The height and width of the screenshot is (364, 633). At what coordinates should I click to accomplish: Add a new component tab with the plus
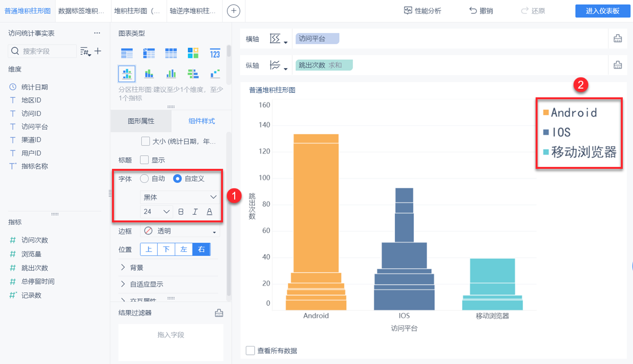pos(234,11)
